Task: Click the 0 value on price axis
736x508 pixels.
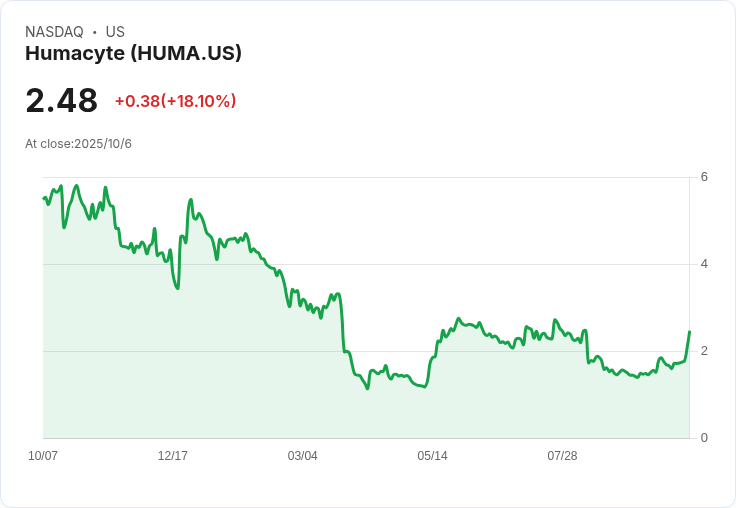Action: [704, 438]
